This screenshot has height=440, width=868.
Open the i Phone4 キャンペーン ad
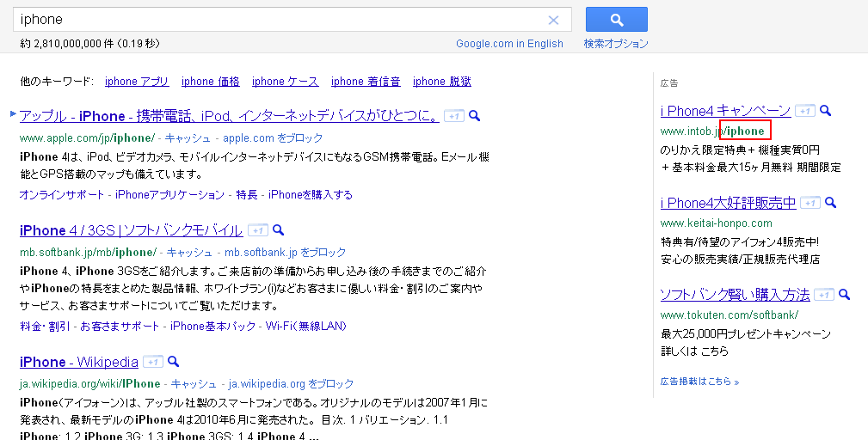(725, 111)
